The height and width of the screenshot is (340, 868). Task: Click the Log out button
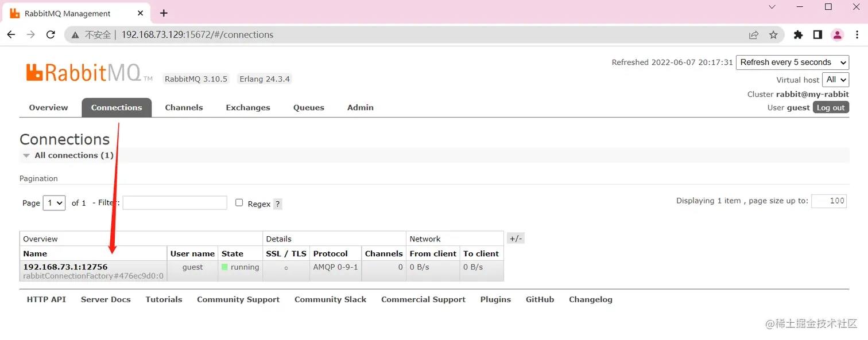pyautogui.click(x=831, y=107)
